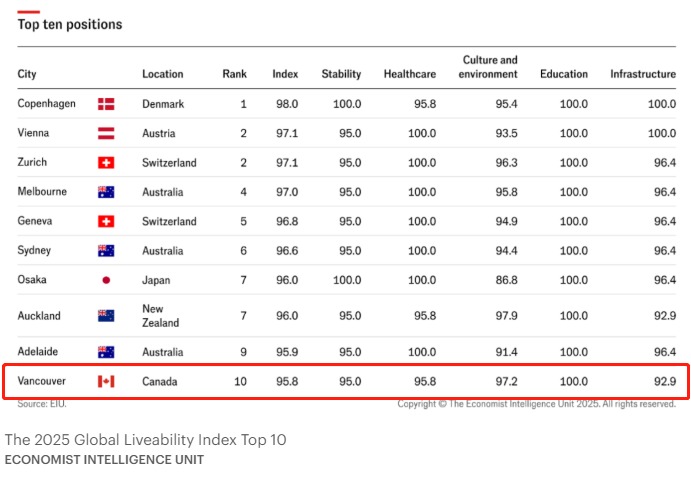Click the Australian flag icon beside Sydney
Image resolution: width=691 pixels, height=484 pixels.
tap(106, 250)
